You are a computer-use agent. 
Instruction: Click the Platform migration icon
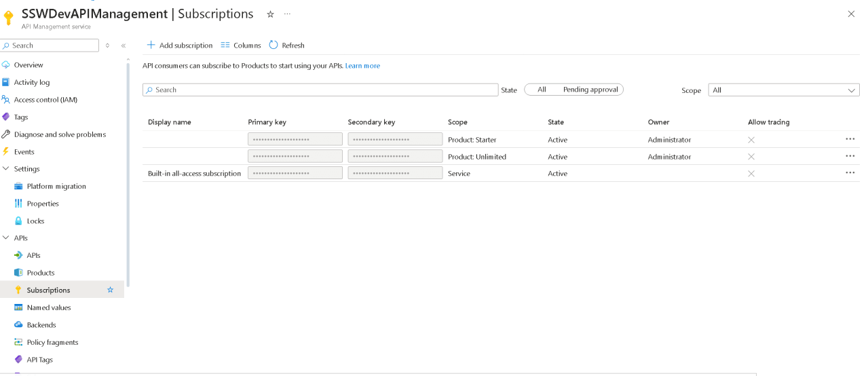[x=18, y=186]
